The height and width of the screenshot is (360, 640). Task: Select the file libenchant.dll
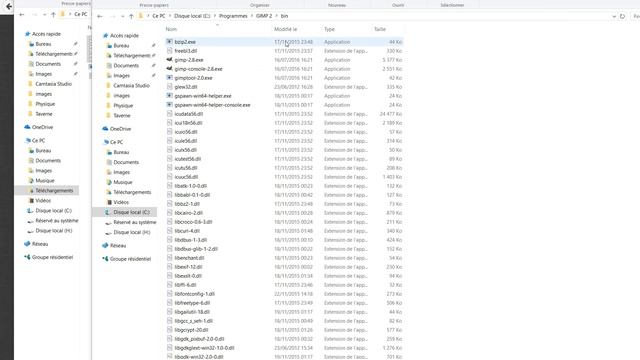click(189, 258)
